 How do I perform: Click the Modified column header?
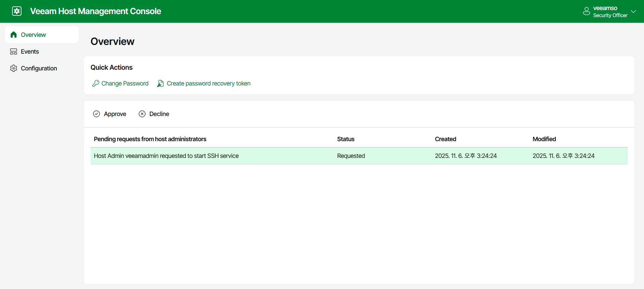tap(544, 139)
